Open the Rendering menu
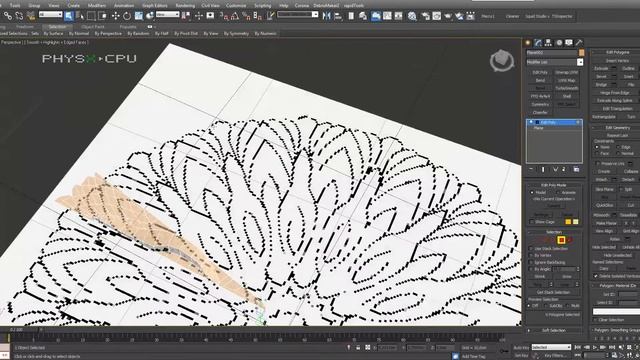640x360 pixels. [185, 5]
